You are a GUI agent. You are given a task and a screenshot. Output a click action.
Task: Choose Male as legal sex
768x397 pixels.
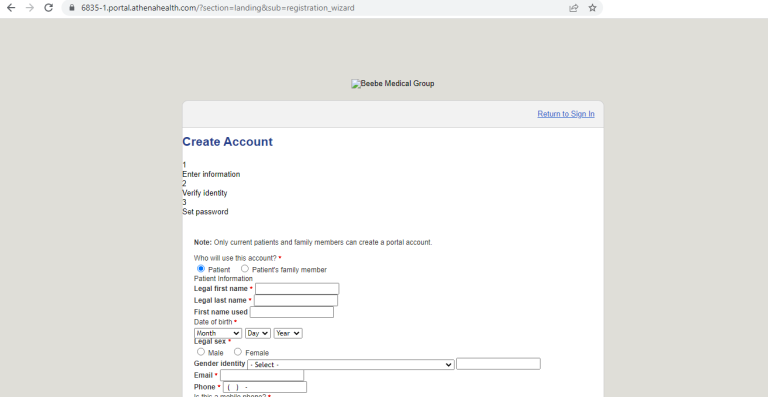pyautogui.click(x=201, y=352)
